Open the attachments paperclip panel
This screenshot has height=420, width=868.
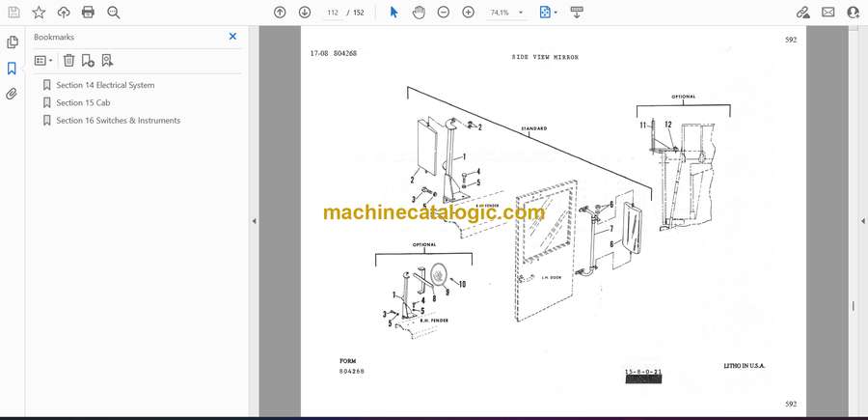12,94
